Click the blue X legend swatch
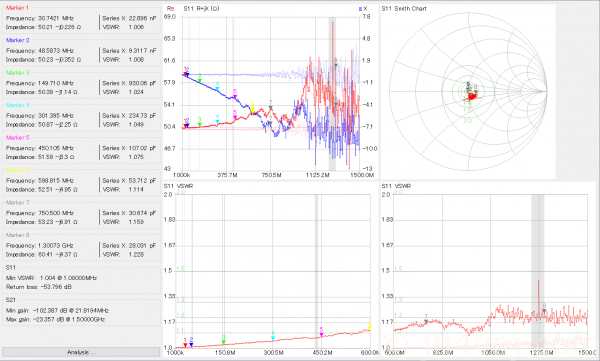Image resolution: width=600 pixels, height=361 pixels. click(x=360, y=9)
